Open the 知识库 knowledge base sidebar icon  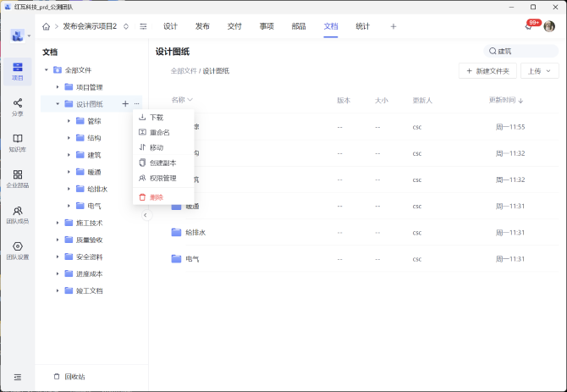18,141
